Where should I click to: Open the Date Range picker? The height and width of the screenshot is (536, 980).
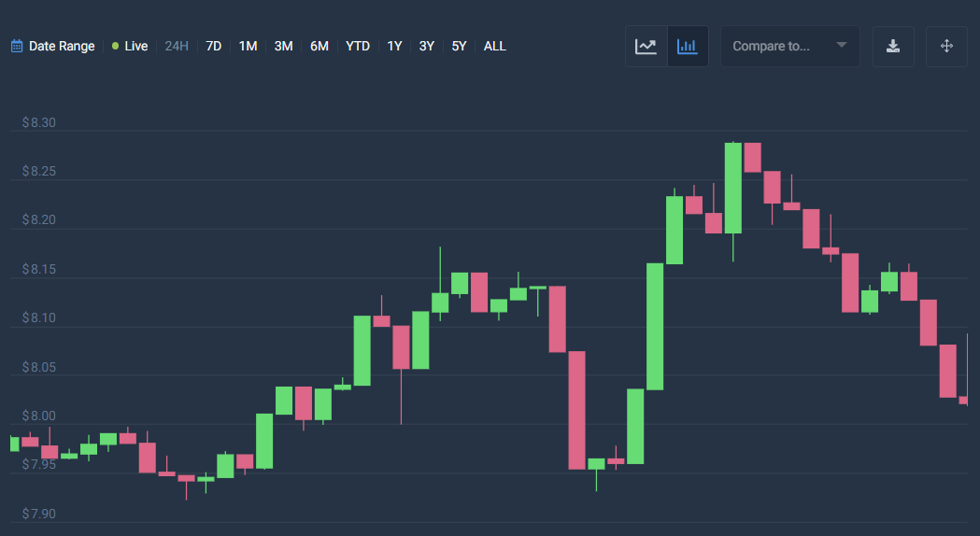point(61,46)
